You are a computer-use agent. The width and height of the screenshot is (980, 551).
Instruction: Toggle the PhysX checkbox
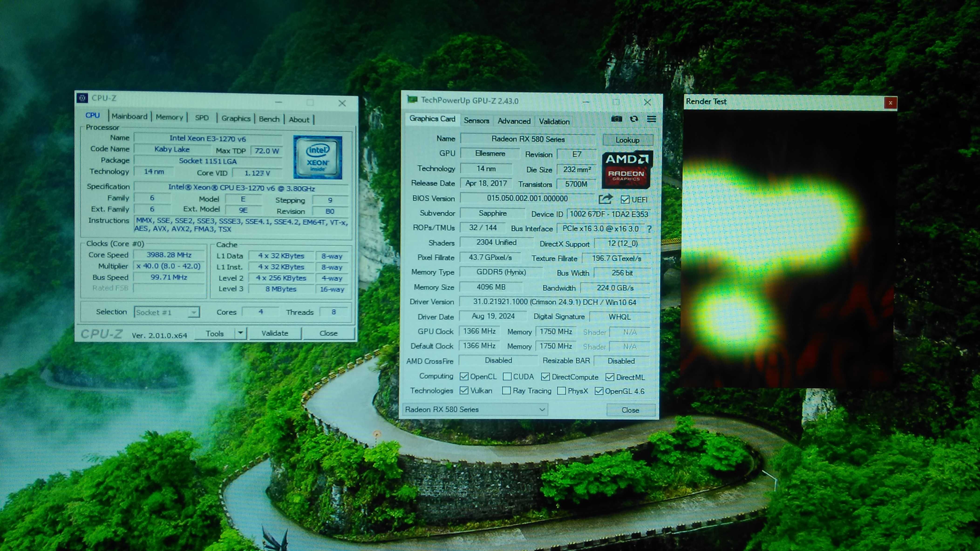tap(561, 391)
